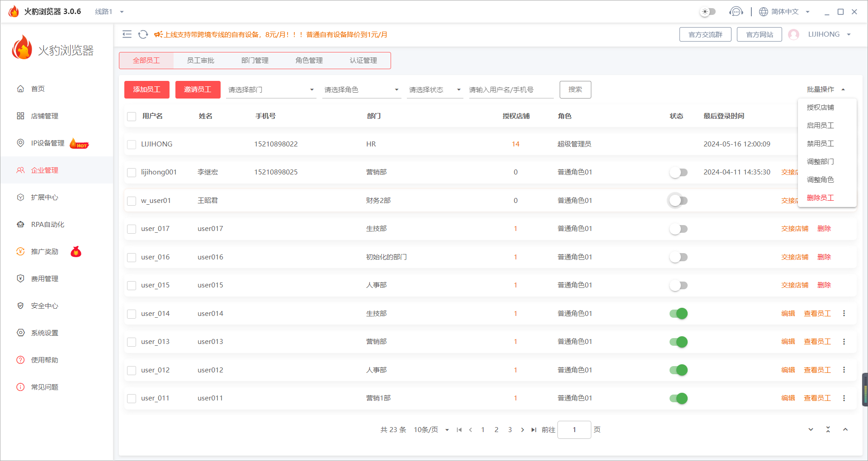Select 调整部门 from batch menu

(827, 162)
